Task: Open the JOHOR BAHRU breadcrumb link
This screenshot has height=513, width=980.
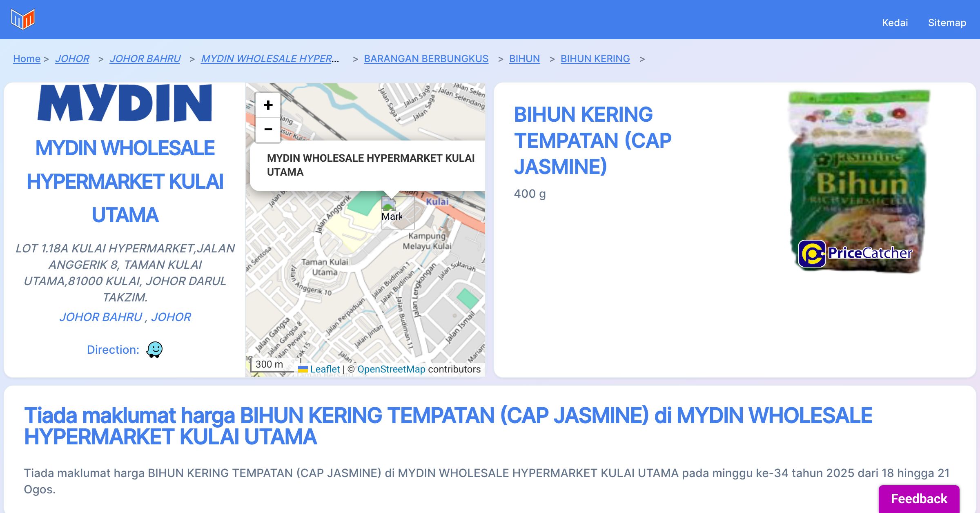Action: coord(145,58)
